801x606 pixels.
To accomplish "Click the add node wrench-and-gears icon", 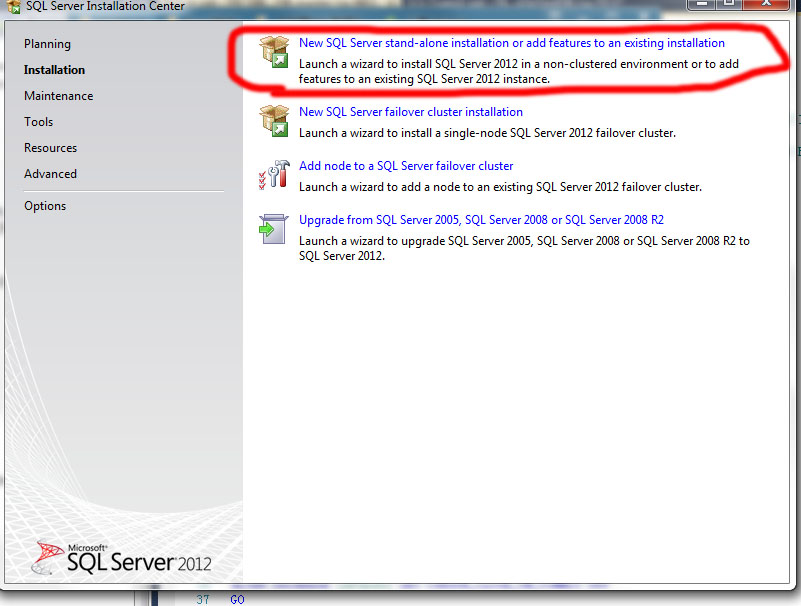I will tap(271, 174).
